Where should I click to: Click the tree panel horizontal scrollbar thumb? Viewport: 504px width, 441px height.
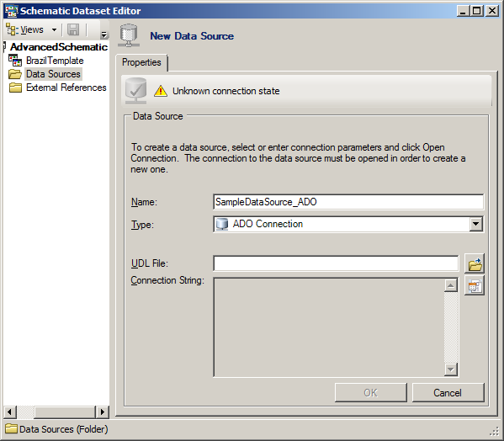65,412
